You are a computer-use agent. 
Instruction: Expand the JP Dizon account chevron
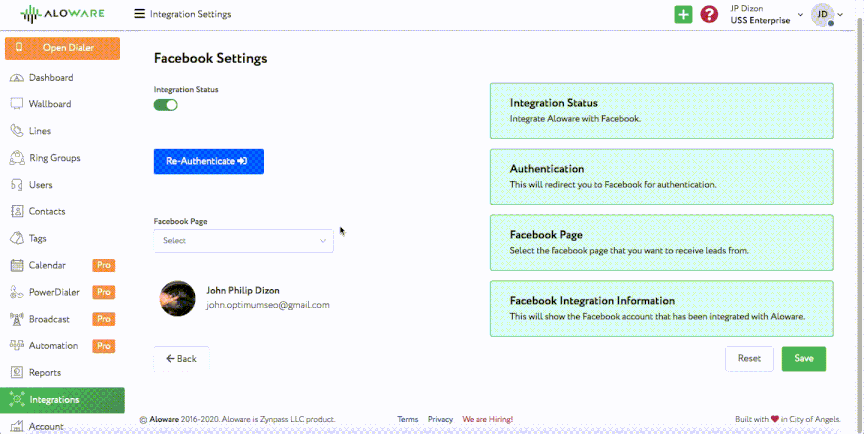800,15
